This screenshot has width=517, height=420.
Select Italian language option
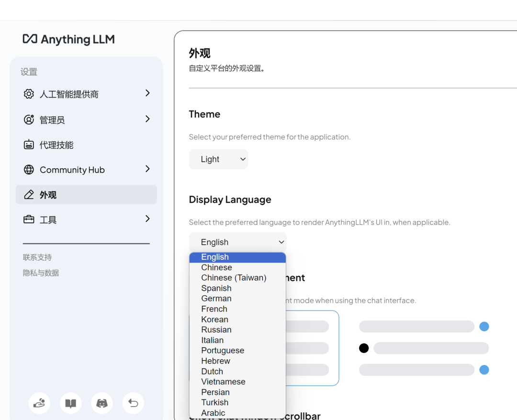pyautogui.click(x=237, y=340)
